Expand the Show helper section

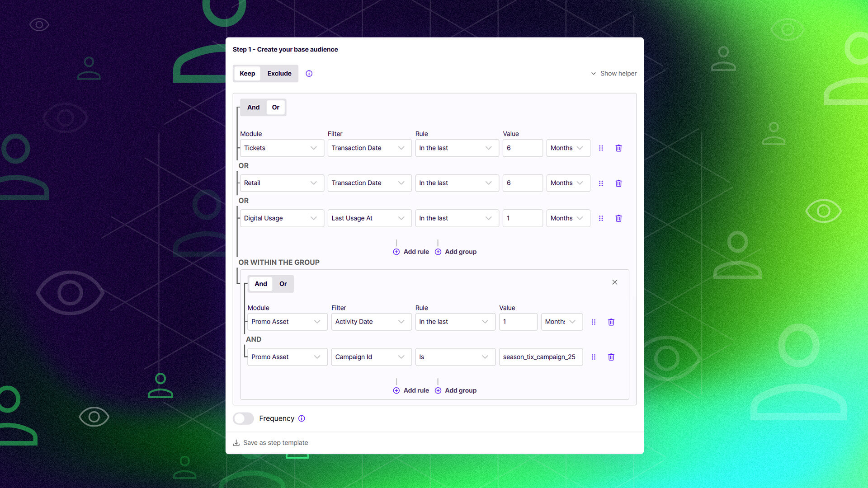[x=613, y=74]
